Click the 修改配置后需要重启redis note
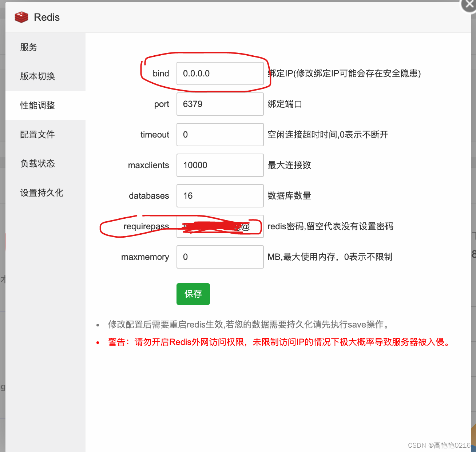Image resolution: width=476 pixels, height=452 pixels. pos(249,325)
